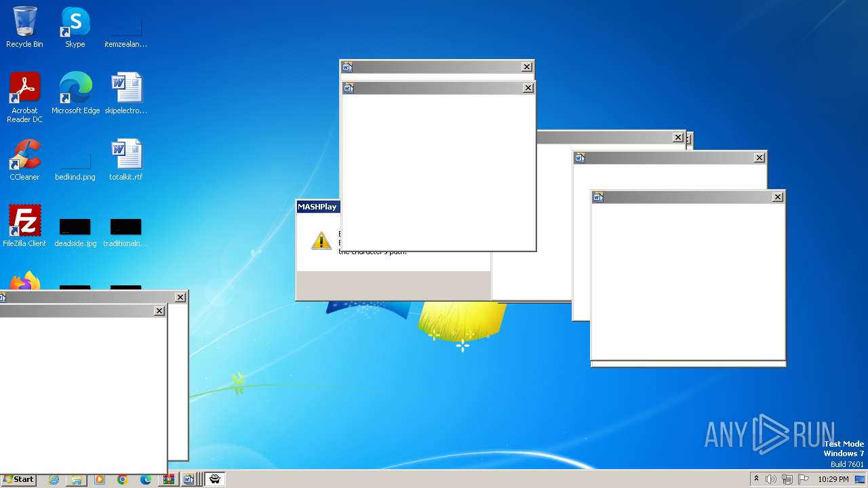The width and height of the screenshot is (868, 488).
Task: Close the rearmost top-center window
Action: coord(527,66)
